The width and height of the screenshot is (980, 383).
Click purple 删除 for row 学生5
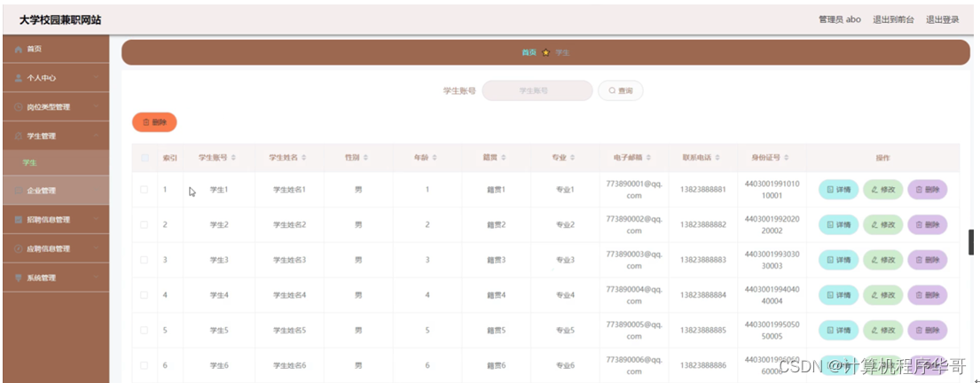928,330
